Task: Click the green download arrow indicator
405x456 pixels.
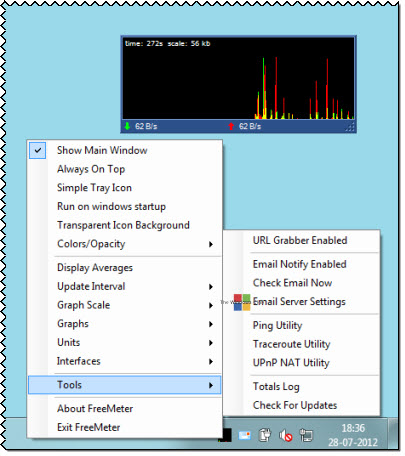Action: point(127,126)
